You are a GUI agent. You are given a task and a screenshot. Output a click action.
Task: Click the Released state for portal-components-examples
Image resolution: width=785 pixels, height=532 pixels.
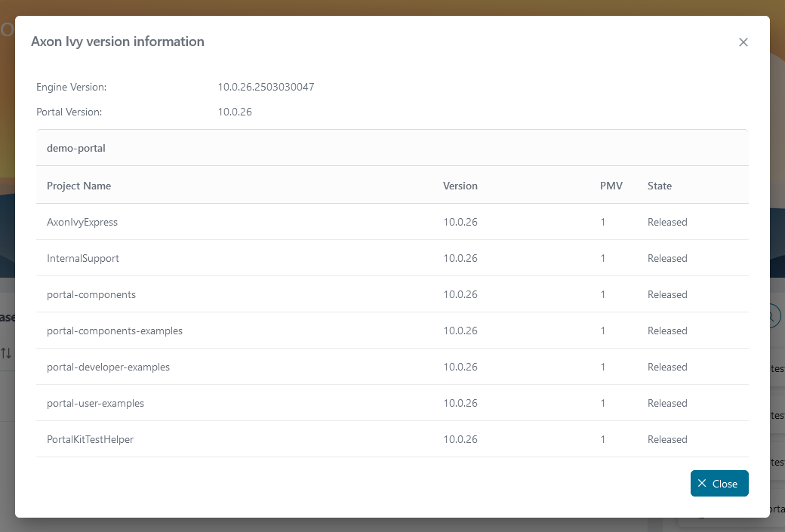pyautogui.click(x=667, y=331)
